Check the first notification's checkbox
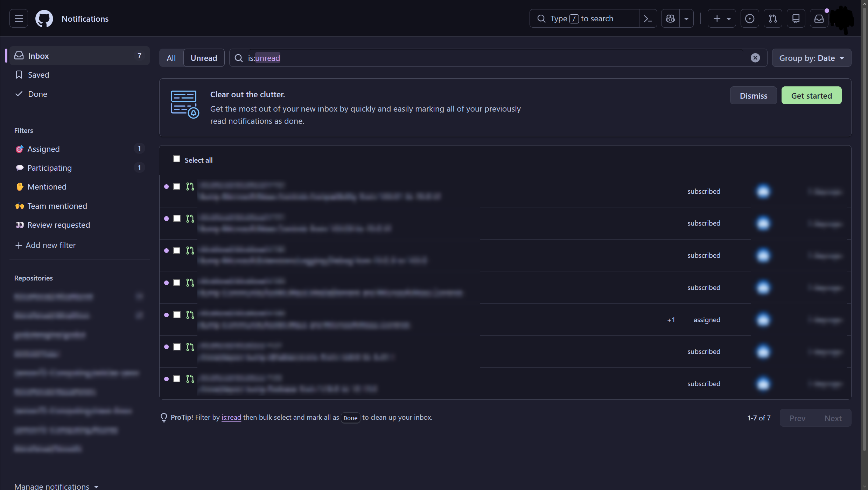The height and width of the screenshot is (490, 868). [177, 186]
